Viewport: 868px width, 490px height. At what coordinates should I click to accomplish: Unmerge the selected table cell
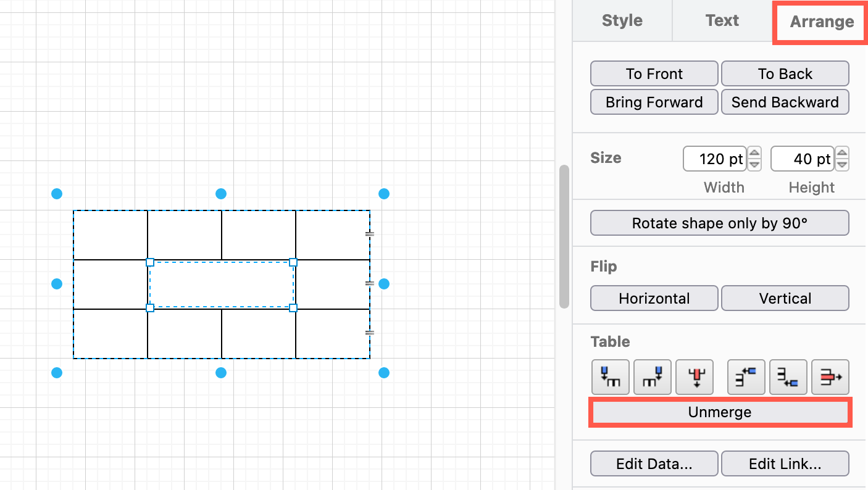click(x=719, y=412)
